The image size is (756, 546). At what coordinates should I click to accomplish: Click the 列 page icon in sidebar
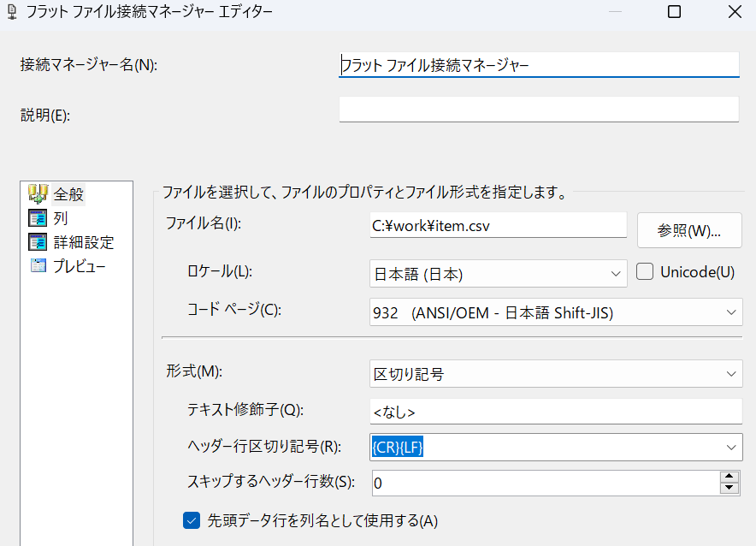[x=38, y=218]
